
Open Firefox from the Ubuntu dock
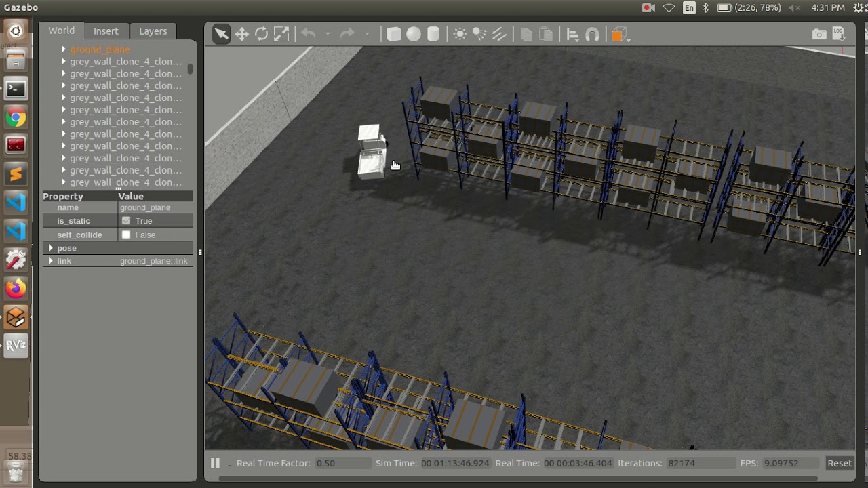(16, 289)
